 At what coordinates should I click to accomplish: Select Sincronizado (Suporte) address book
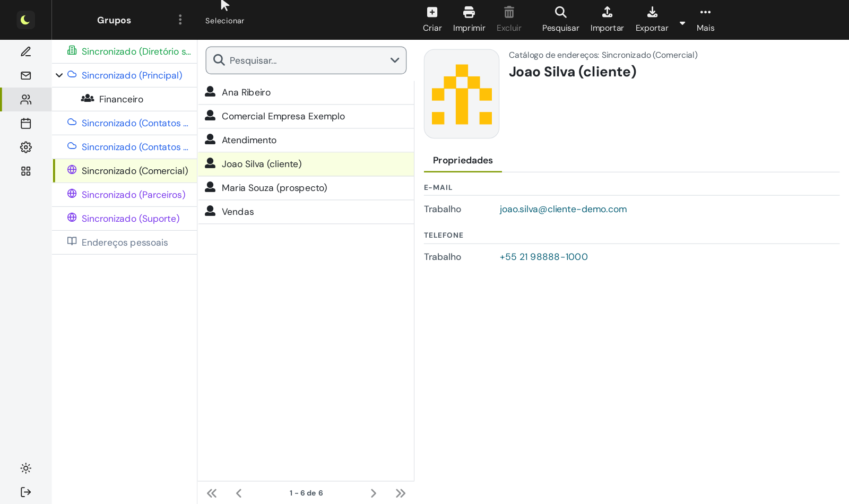[125, 219]
